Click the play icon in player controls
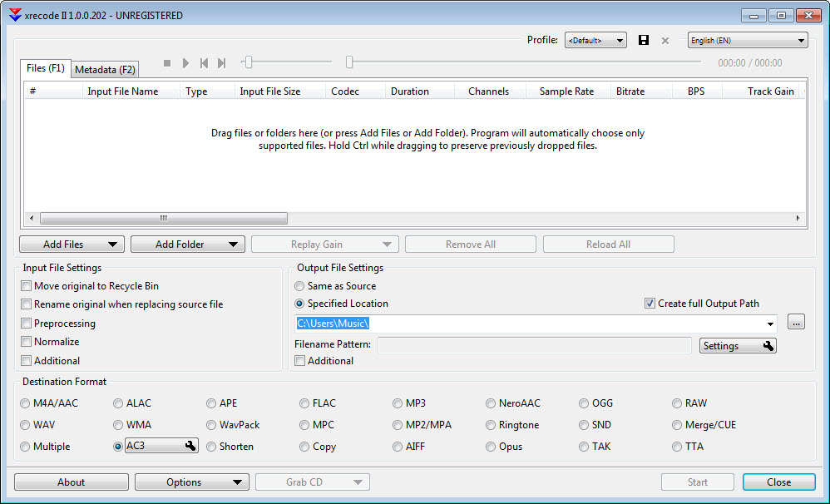830x504 pixels. tap(185, 63)
